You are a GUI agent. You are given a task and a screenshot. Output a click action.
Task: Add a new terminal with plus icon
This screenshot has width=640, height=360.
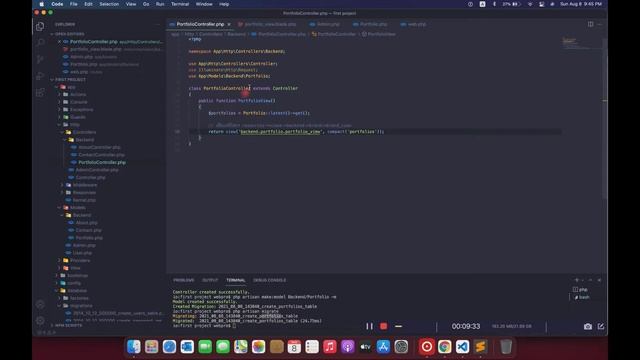(x=577, y=280)
